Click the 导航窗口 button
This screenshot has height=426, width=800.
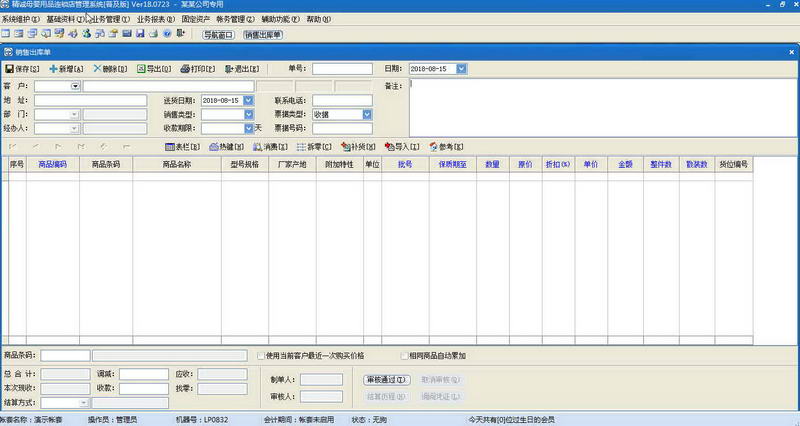coord(218,35)
